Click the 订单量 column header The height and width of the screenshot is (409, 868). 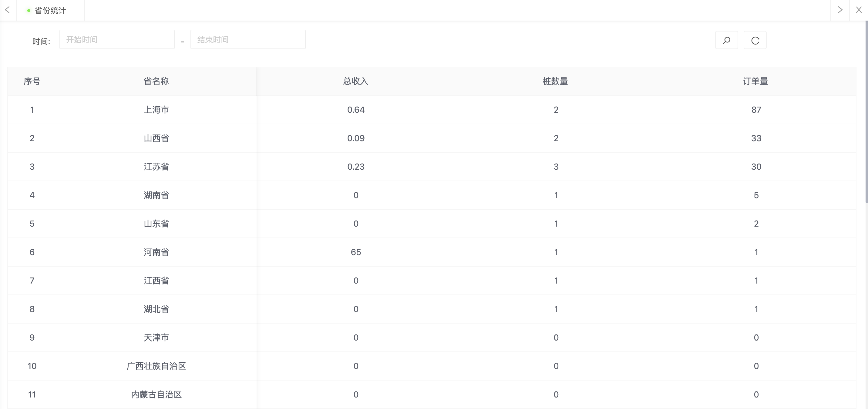point(756,81)
